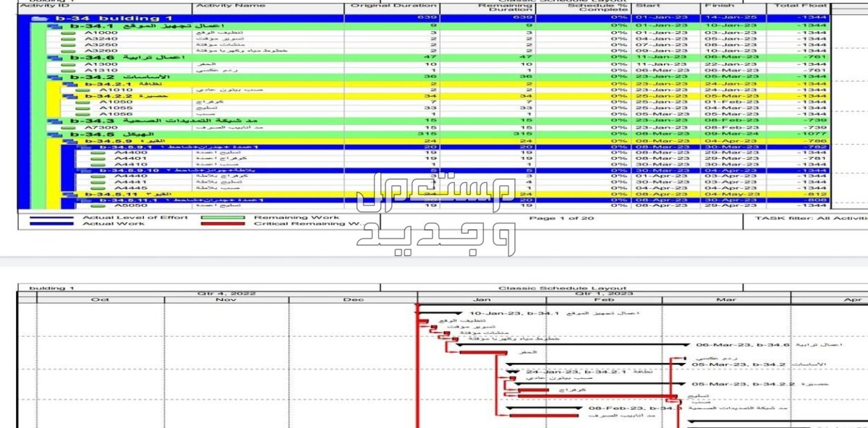Select the A4400 activity ID
This screenshot has height=428, width=868.
coord(130,153)
